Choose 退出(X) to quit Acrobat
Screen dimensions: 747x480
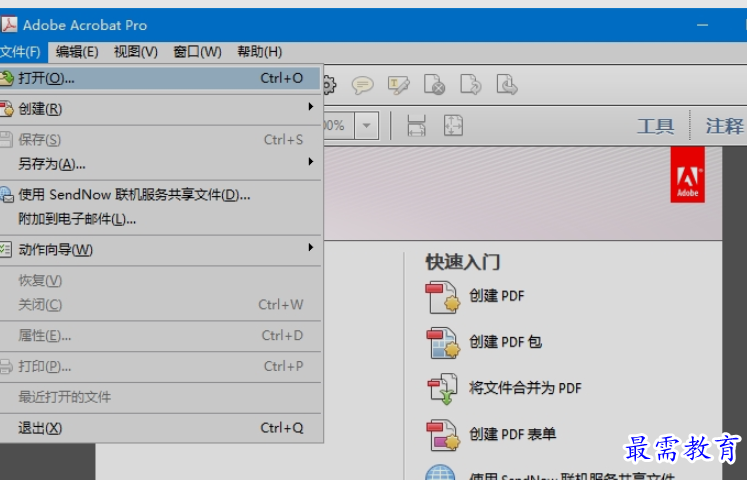pos(160,428)
